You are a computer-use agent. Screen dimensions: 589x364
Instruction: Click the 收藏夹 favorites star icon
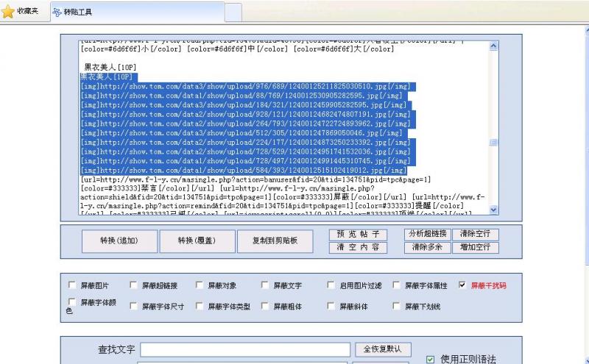(8, 12)
